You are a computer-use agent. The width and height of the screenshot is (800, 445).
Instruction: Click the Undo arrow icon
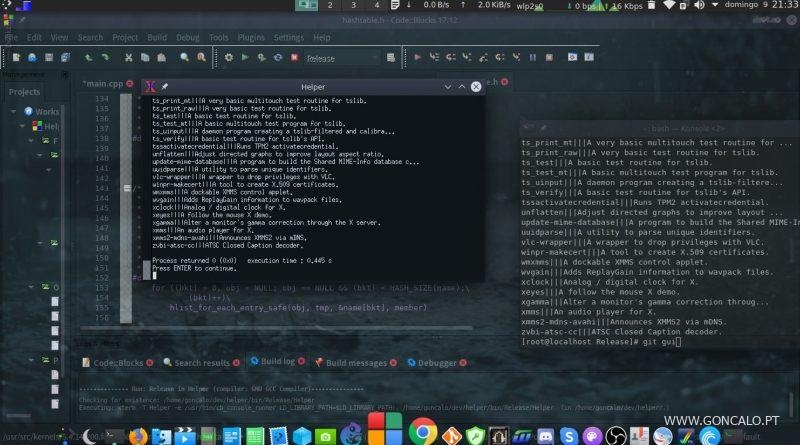pos(89,58)
